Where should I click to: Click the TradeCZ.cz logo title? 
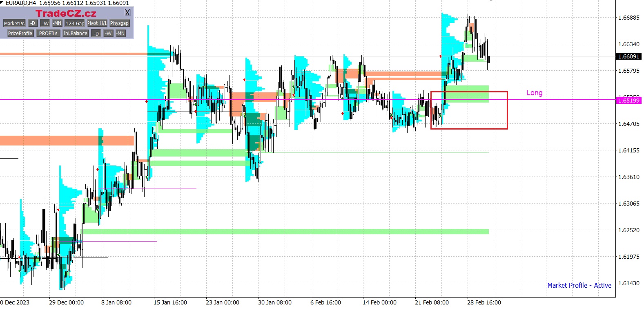(66, 13)
